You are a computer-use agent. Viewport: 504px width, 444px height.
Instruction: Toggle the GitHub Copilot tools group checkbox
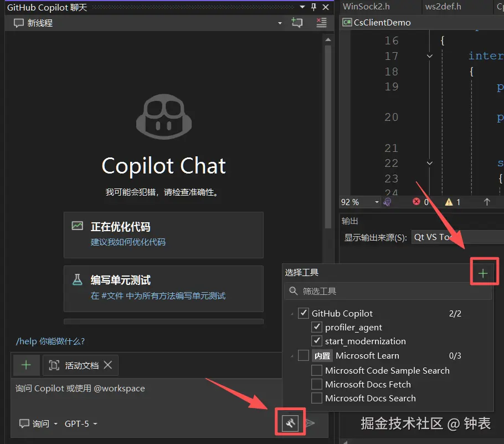(x=304, y=313)
